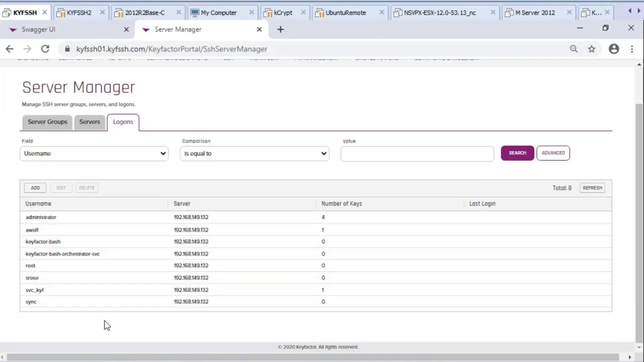Click REFRESH button in the grid
The width and height of the screenshot is (644, 362).
592,188
